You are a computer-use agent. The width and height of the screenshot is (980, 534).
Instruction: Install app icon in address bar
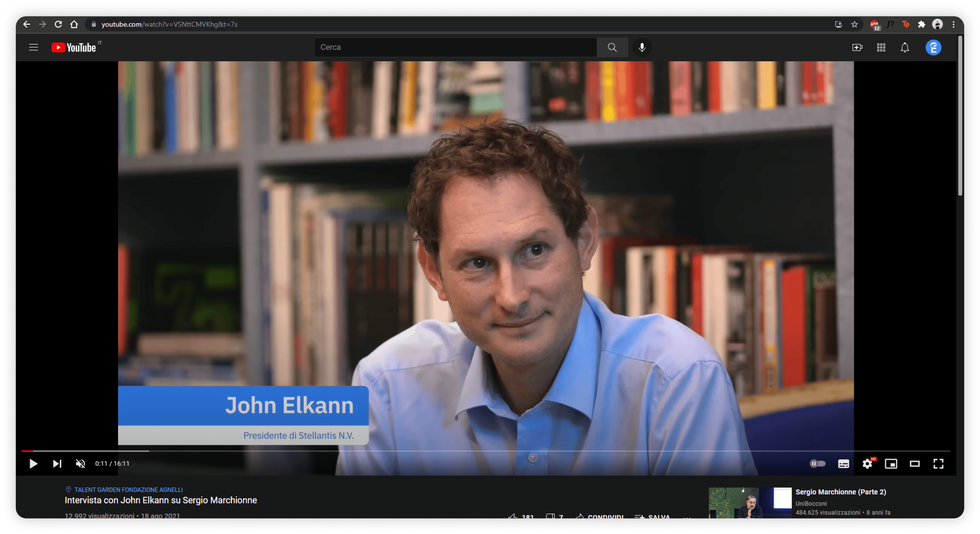pos(838,24)
